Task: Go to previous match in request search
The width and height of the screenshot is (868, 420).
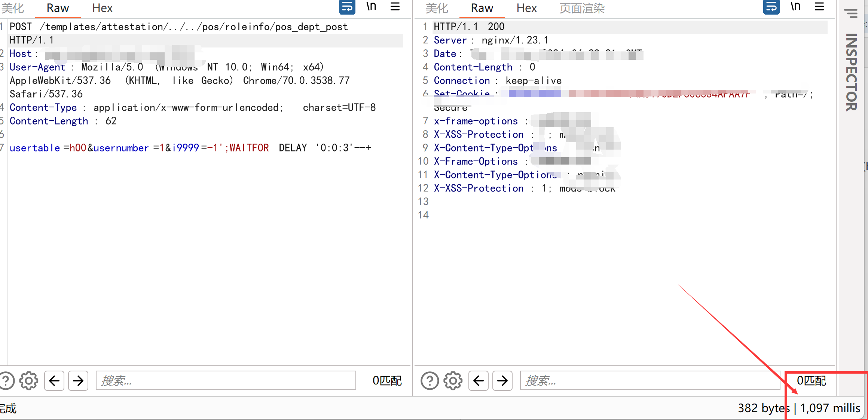Action: [x=54, y=381]
